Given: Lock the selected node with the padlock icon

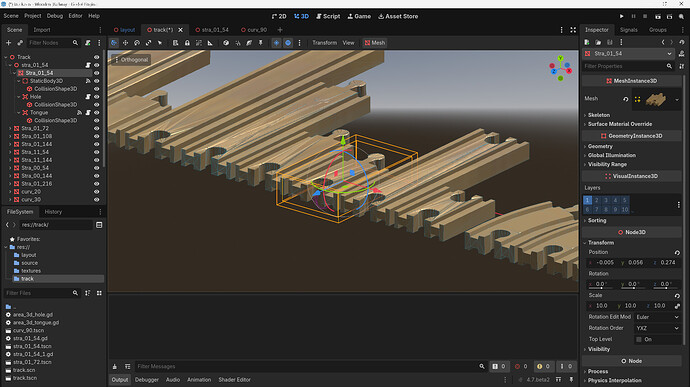Looking at the screenshot, I should (x=187, y=43).
